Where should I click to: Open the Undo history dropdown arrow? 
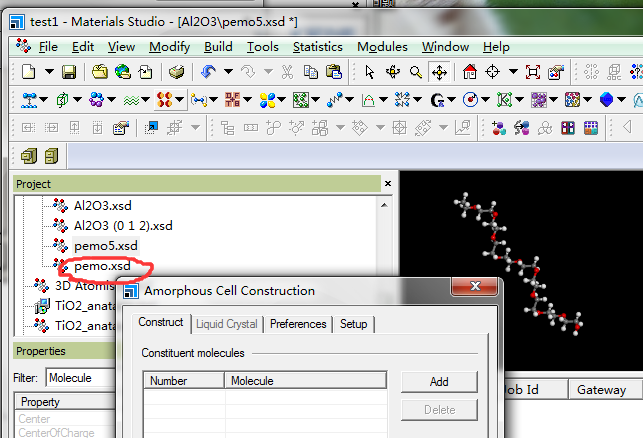point(228,72)
